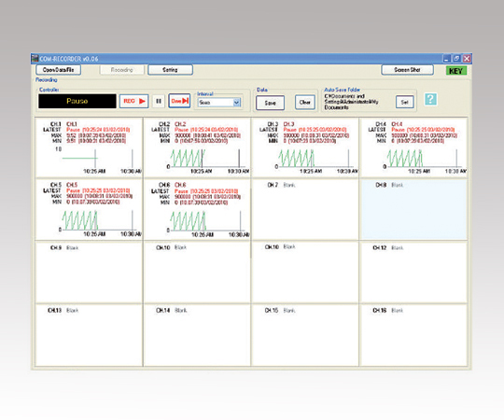Click the Pause status display

click(x=77, y=101)
